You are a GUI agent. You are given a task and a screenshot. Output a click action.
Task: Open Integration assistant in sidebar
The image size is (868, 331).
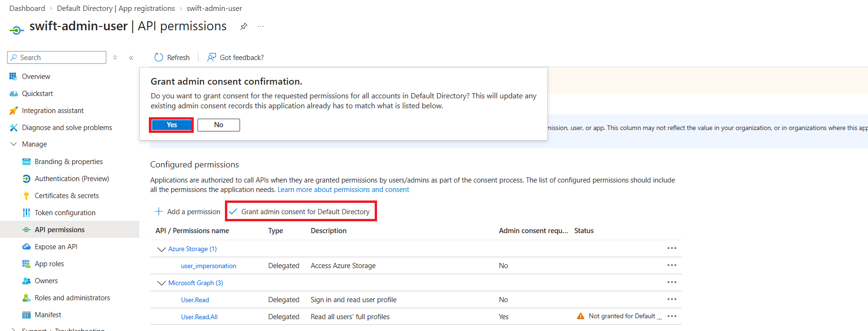point(52,111)
